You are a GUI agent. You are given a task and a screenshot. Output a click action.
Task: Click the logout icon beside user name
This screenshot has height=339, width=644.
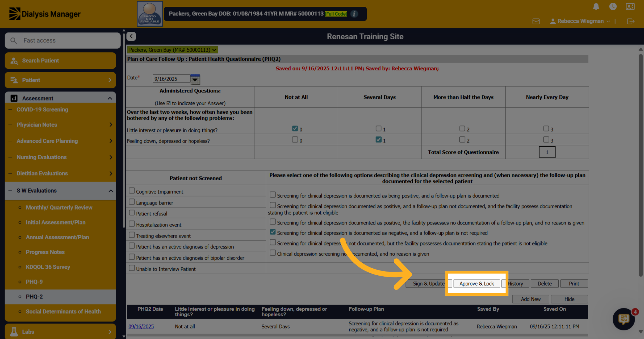pos(631,21)
